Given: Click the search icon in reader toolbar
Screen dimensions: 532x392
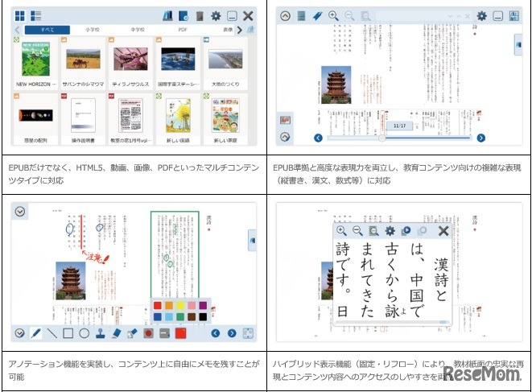Looking at the screenshot, I should coord(365,15).
